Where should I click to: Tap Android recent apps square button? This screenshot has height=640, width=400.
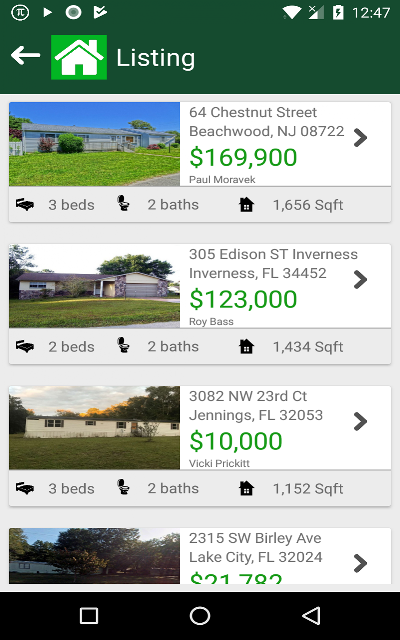click(89, 616)
